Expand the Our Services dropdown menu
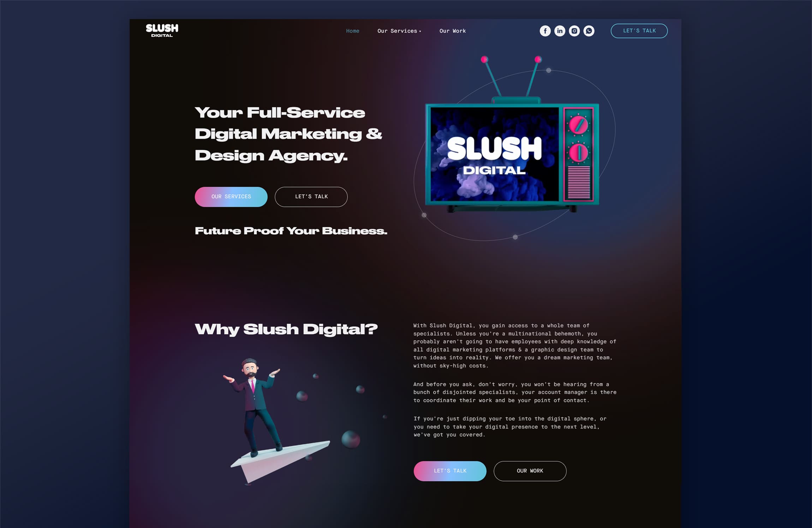Viewport: 812px width, 528px height. (400, 31)
